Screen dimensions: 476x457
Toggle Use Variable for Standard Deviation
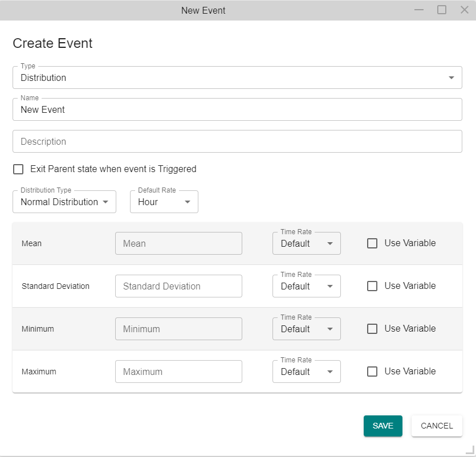[372, 286]
